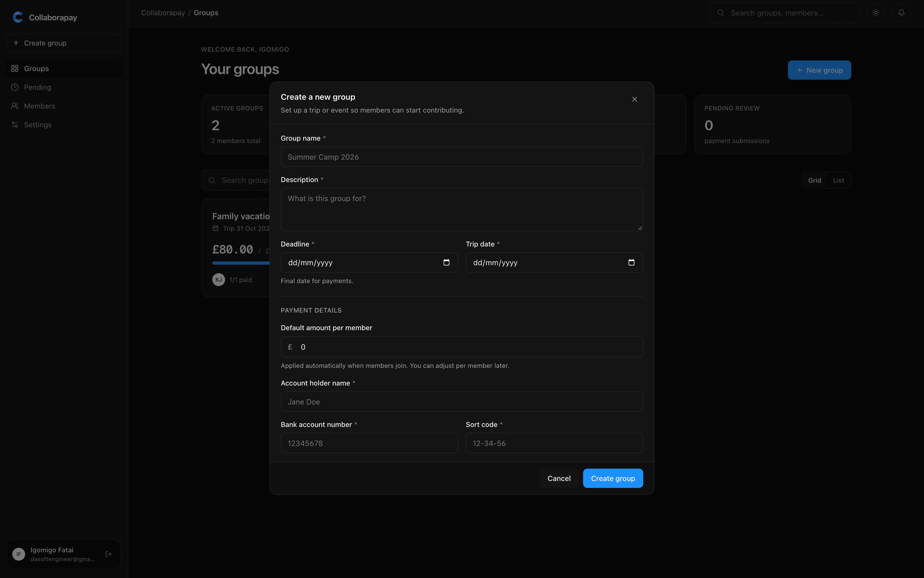Image resolution: width=924 pixels, height=578 pixels.
Task: Open the Pending sidebar item
Action: pos(64,87)
